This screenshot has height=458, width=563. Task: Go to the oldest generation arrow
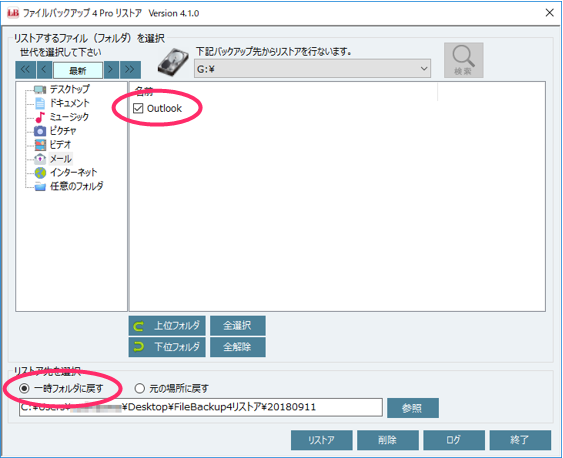click(x=25, y=70)
